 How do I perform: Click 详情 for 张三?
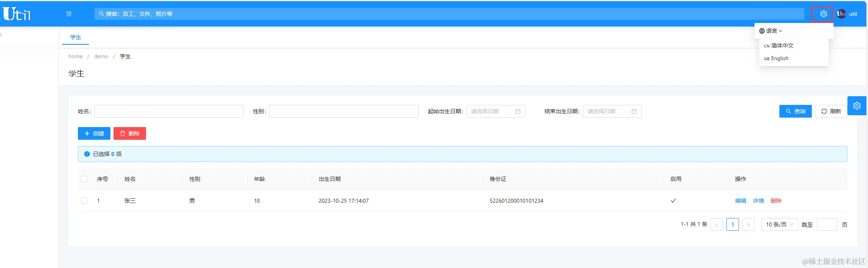coord(758,201)
